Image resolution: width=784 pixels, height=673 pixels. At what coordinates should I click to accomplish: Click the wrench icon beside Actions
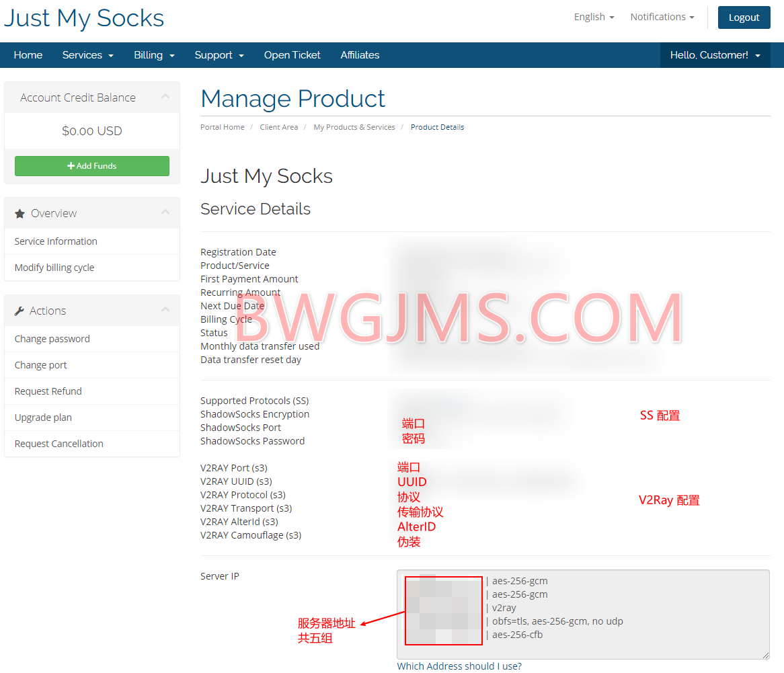click(19, 311)
